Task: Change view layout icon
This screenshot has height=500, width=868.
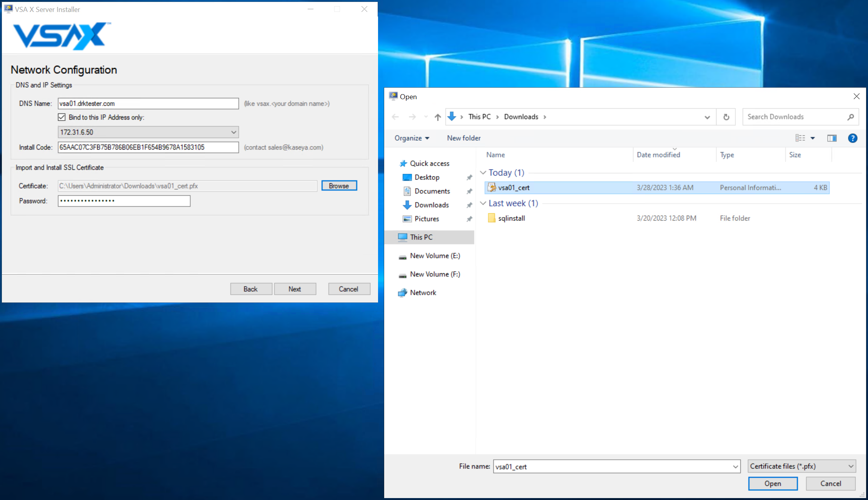Action: point(800,138)
